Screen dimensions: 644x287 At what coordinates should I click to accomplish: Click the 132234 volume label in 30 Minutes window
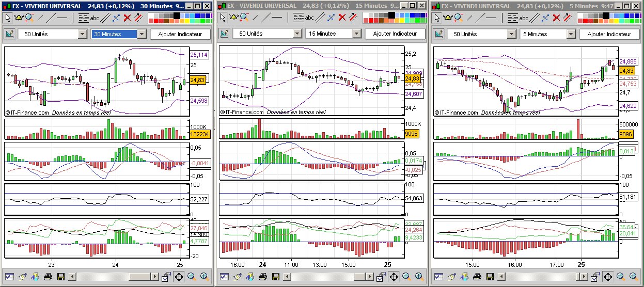pos(199,134)
